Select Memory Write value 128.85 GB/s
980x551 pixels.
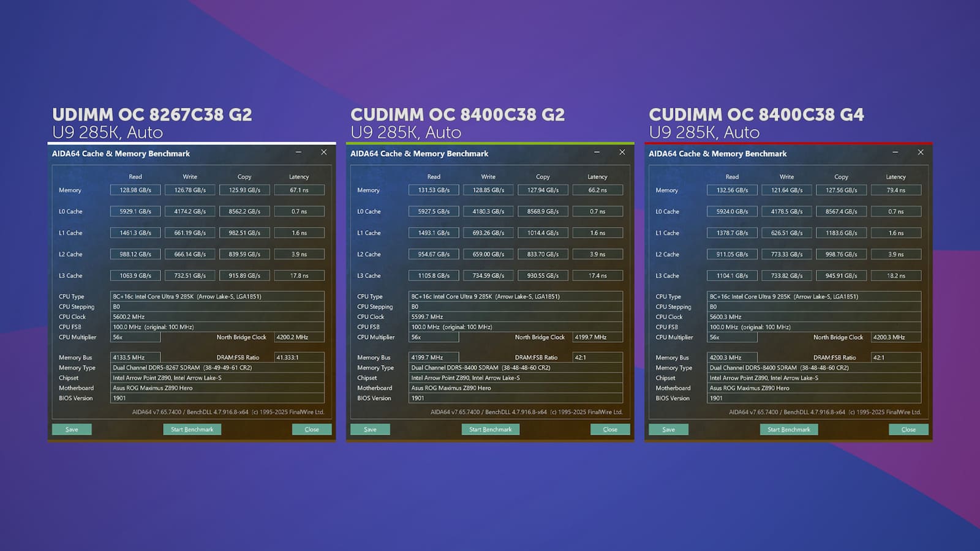(488, 190)
